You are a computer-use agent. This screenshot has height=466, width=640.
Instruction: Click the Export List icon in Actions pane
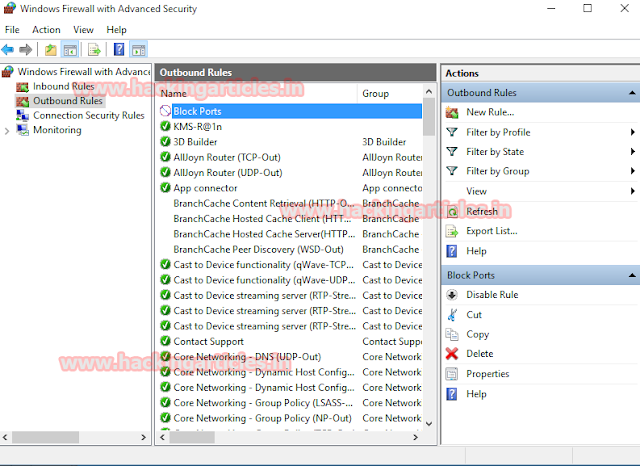coord(452,231)
